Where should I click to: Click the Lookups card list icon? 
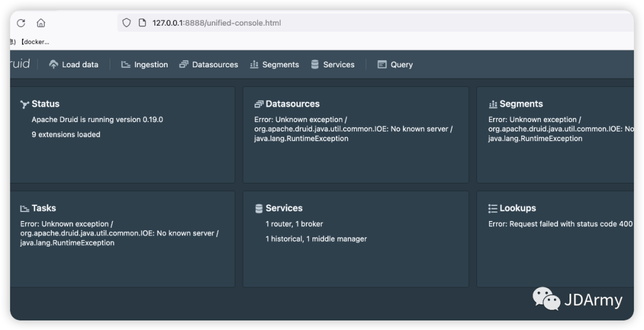coord(493,208)
